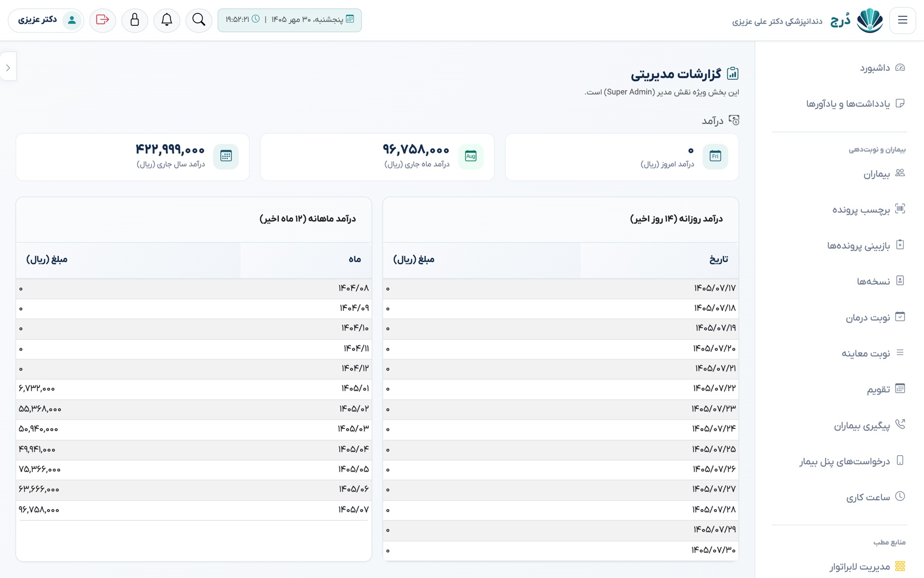Open داشبورد in the sidebar
The image size is (924, 578).
point(882,68)
